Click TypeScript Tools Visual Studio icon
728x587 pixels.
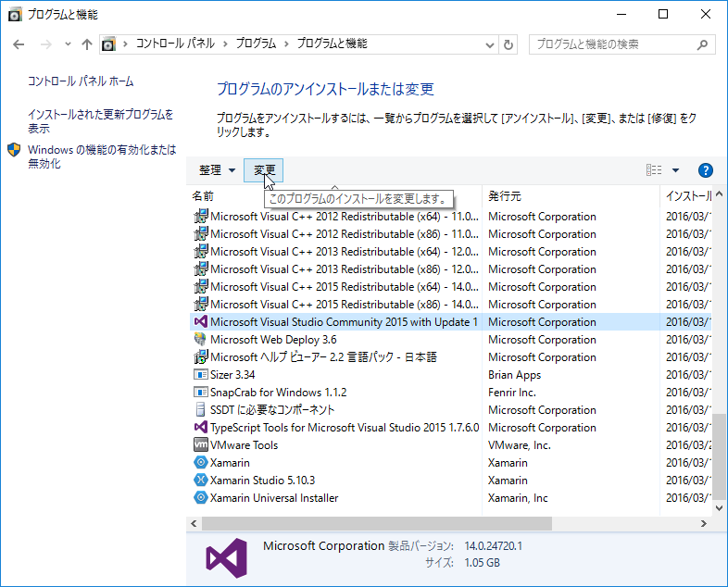(201, 427)
